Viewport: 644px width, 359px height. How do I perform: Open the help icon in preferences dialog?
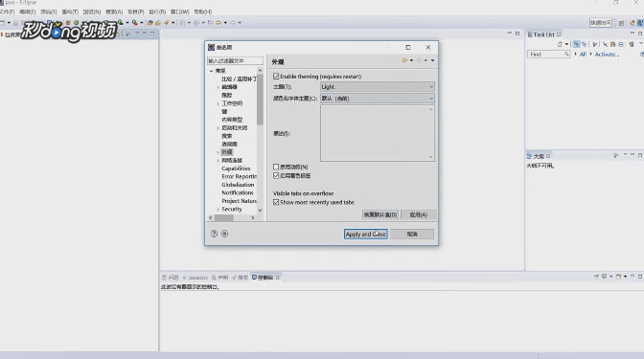214,234
